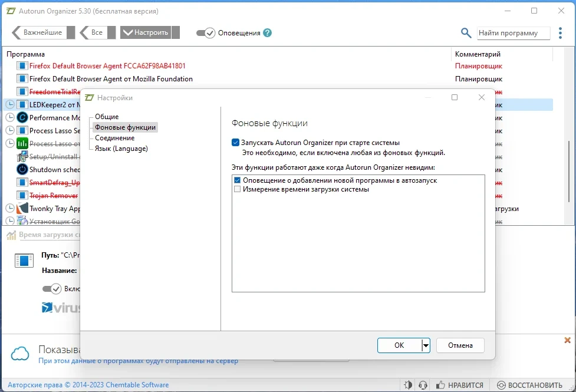Close the Настройки dialog

coord(482,97)
